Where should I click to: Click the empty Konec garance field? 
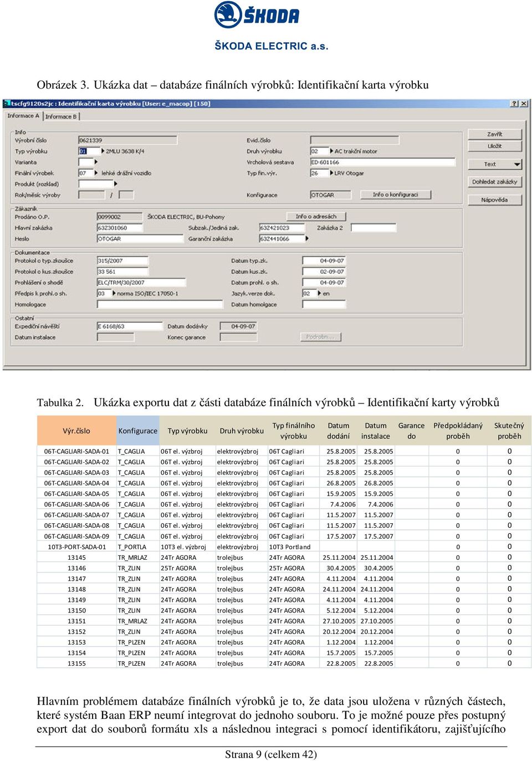[238, 338]
